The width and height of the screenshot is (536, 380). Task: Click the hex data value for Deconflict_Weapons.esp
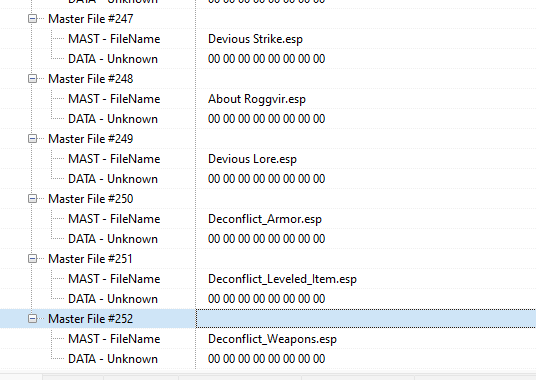pos(267,359)
